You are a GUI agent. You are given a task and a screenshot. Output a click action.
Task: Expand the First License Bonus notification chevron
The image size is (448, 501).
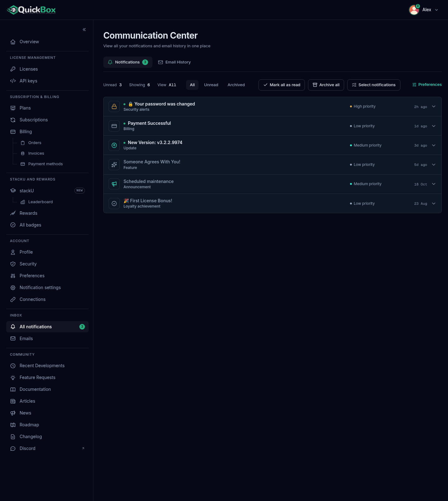434,204
